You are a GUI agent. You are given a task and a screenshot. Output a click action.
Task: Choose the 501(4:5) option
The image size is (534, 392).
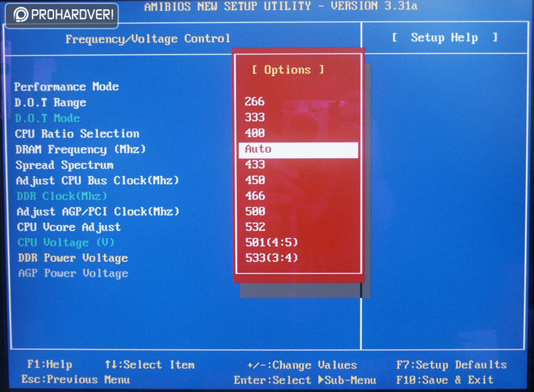pyautogui.click(x=272, y=243)
